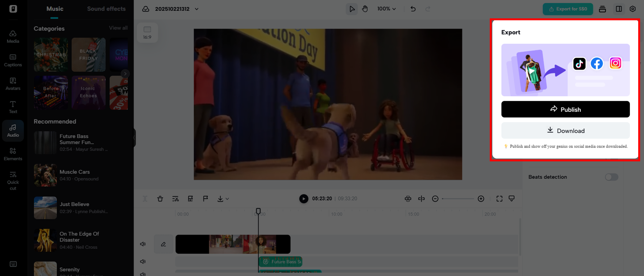Toggle the split layout panel icon

[x=619, y=9]
